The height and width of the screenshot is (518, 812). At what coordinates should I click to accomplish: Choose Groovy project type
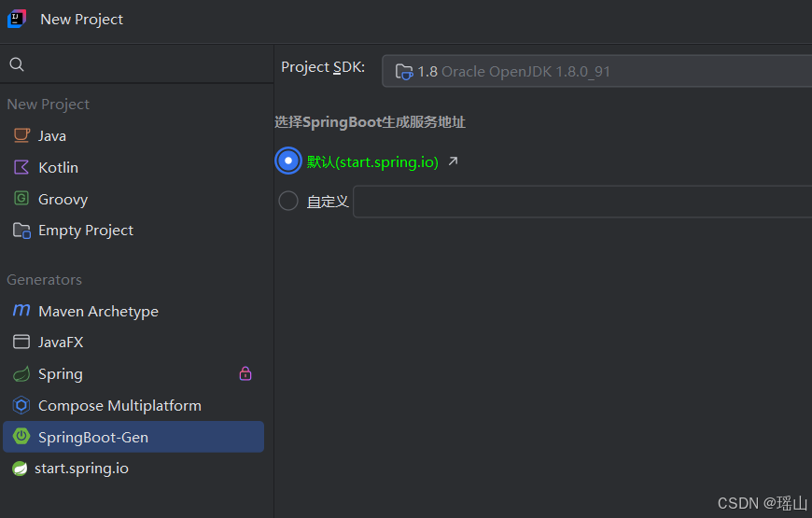[133, 199]
